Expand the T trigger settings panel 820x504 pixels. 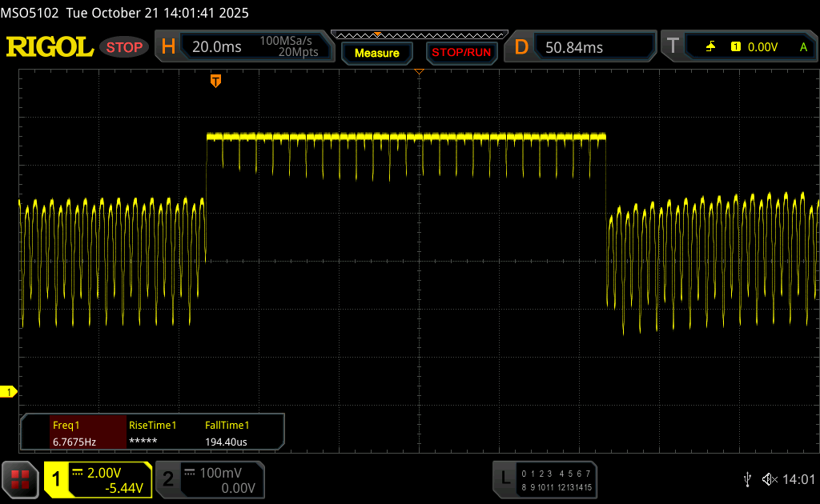point(673,47)
